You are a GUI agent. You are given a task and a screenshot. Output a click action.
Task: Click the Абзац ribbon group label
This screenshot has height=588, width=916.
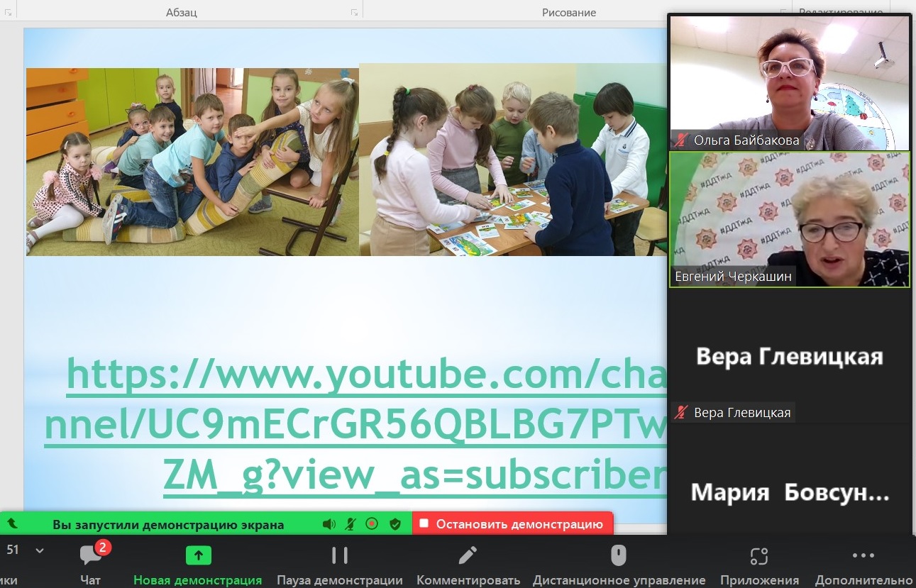coord(181,12)
